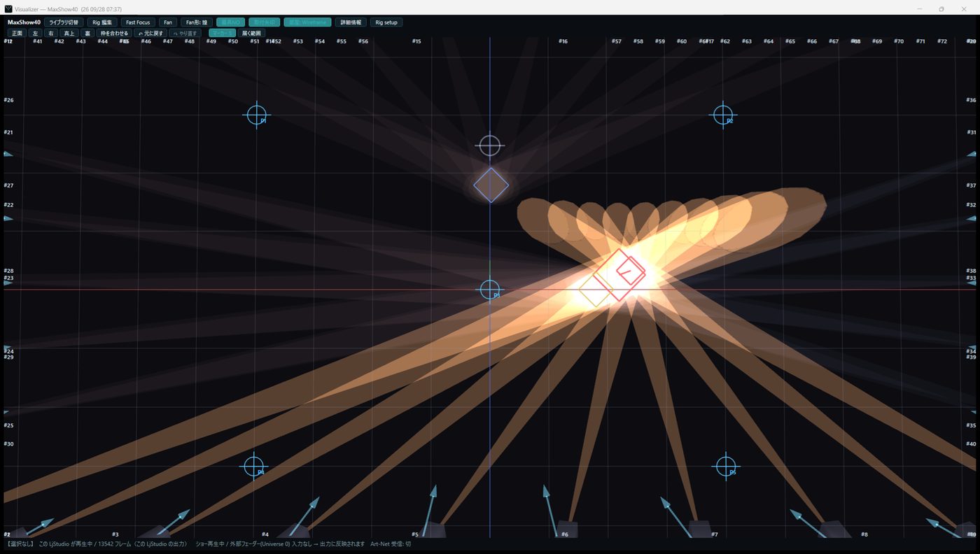980x554 pixels.
Task: Click 枠を合わせる fit-to-frame button
Action: click(x=114, y=33)
